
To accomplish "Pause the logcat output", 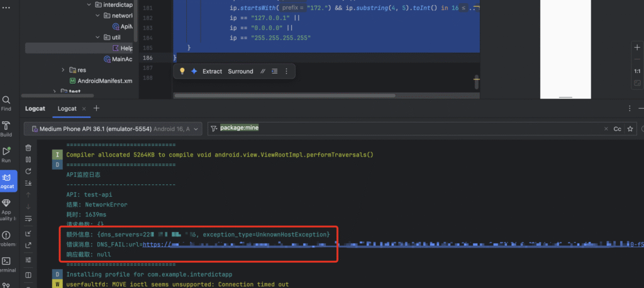I will click(x=28, y=160).
